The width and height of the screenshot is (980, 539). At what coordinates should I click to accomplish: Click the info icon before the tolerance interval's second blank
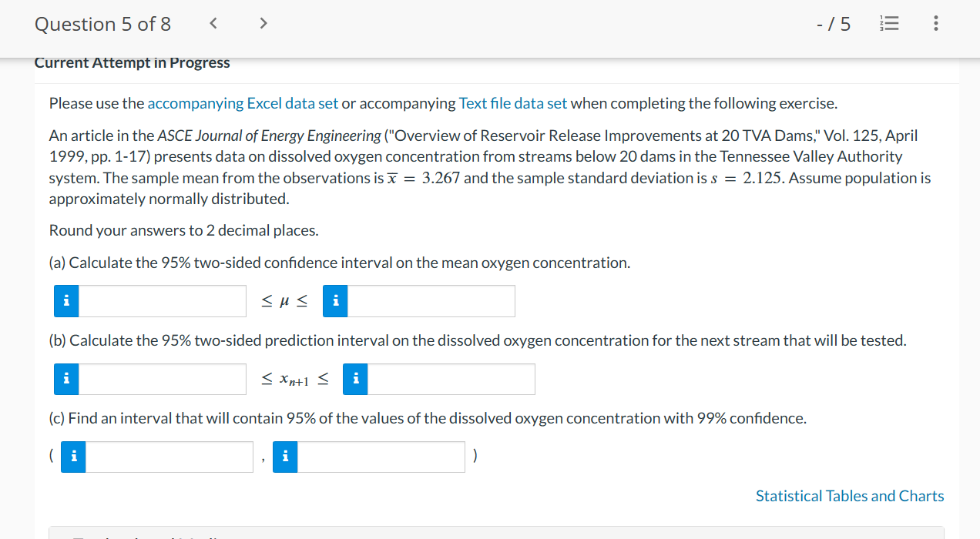(284, 456)
